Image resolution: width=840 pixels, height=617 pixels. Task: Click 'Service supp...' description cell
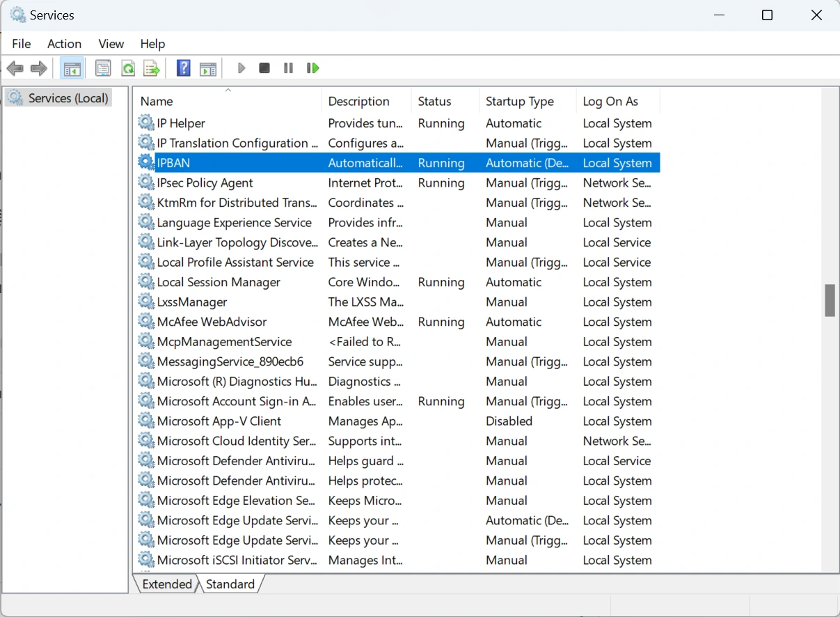click(x=365, y=361)
